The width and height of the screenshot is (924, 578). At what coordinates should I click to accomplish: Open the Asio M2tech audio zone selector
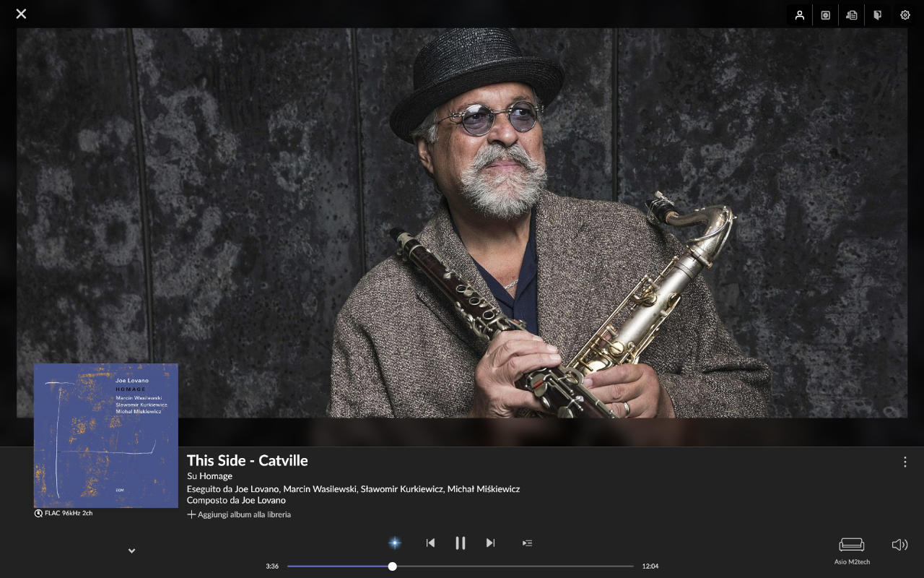(852, 550)
